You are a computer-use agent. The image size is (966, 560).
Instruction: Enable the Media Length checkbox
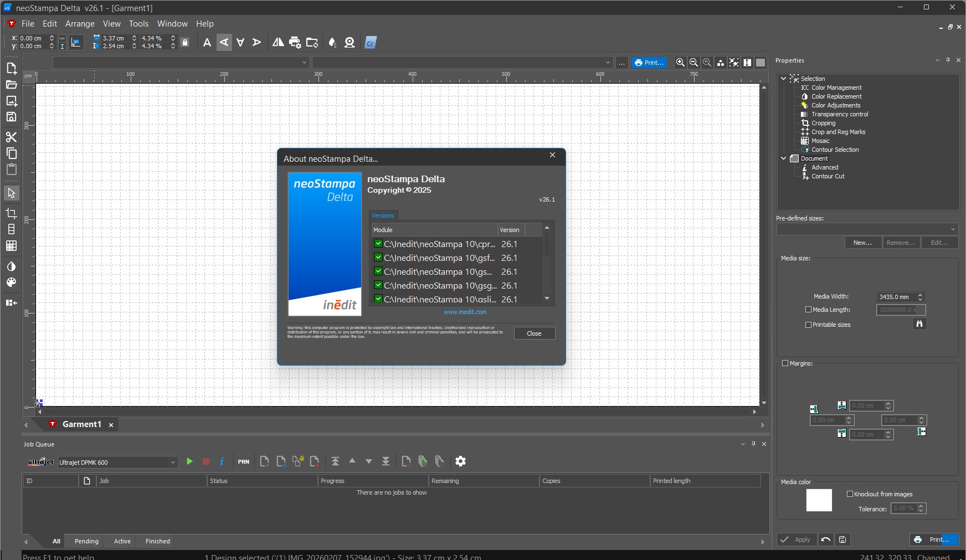pos(808,310)
